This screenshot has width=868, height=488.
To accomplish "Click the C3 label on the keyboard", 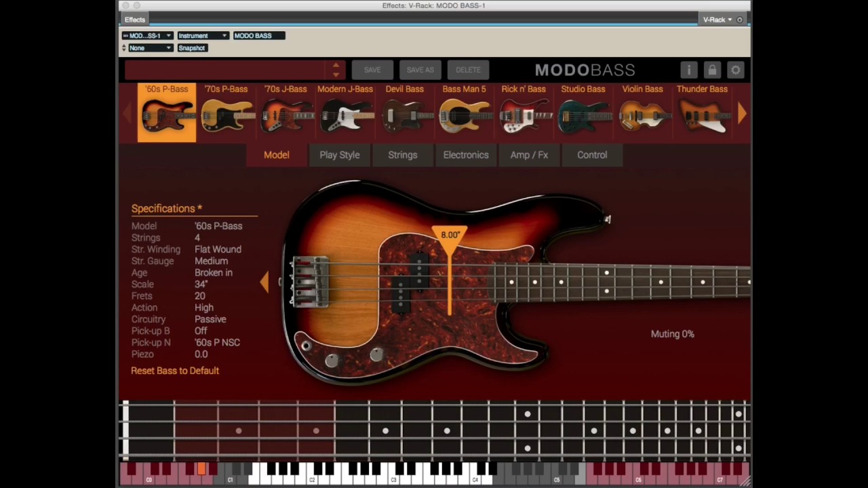I will pos(393,481).
